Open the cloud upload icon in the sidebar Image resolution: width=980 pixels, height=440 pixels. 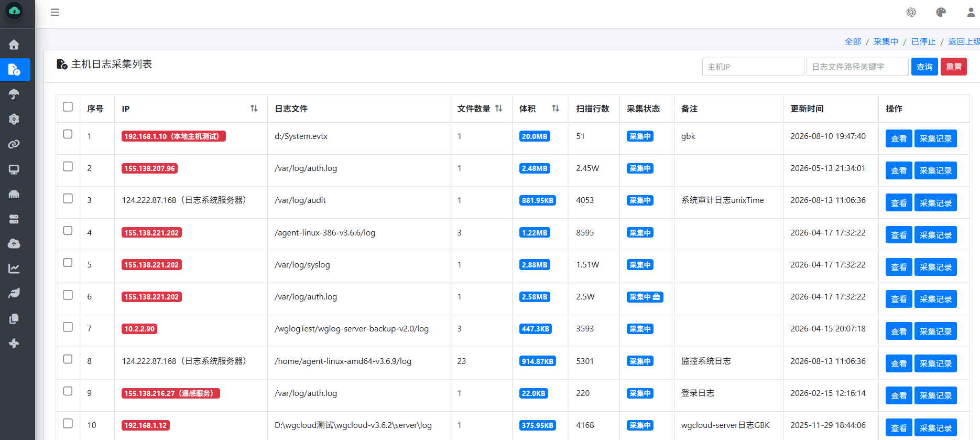click(14, 244)
